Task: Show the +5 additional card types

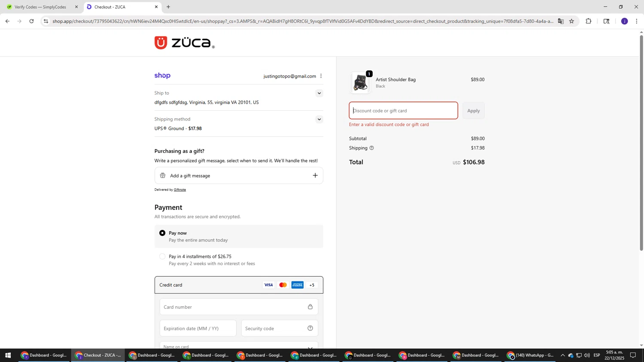Action: (x=312, y=285)
